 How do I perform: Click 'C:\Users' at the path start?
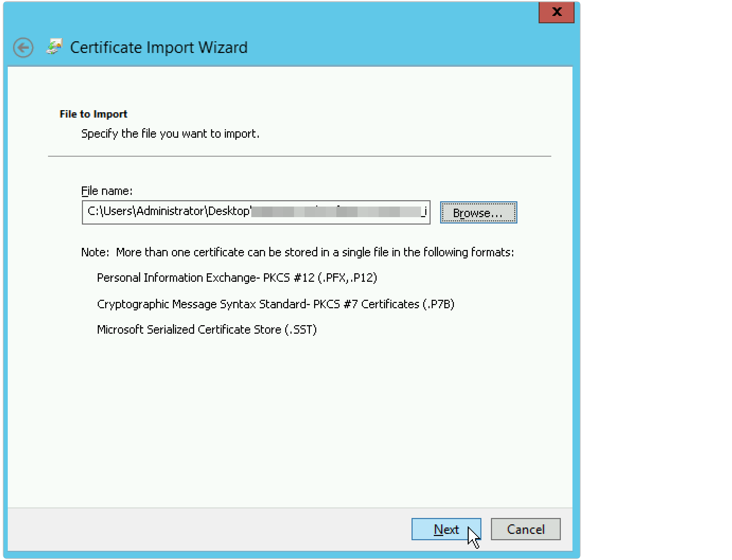click(x=109, y=211)
